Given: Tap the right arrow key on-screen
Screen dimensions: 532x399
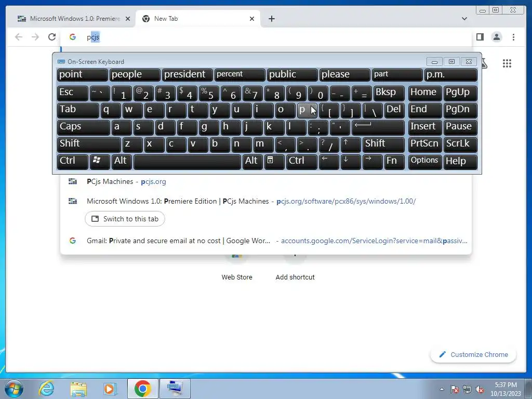Looking at the screenshot, I should tap(373, 162).
